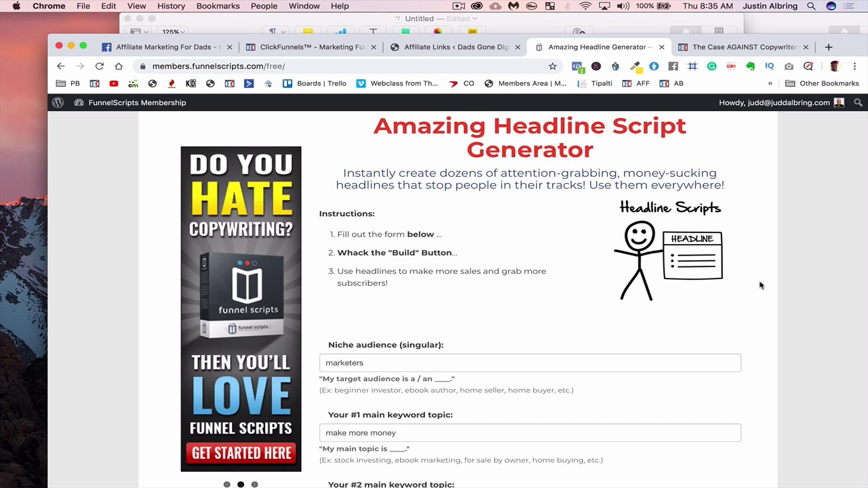Image resolution: width=868 pixels, height=488 pixels.
Task: Close the Amazing Headline Generator tab
Action: click(662, 47)
